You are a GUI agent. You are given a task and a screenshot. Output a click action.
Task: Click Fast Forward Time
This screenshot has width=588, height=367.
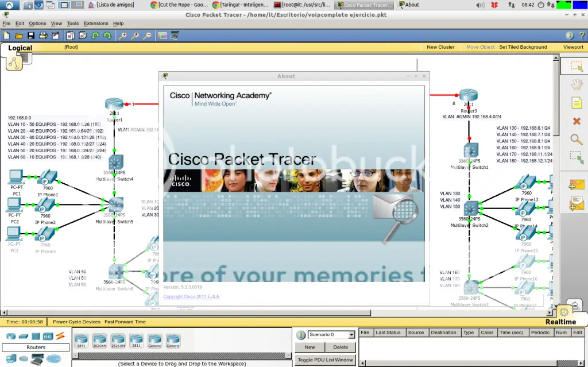(125, 322)
